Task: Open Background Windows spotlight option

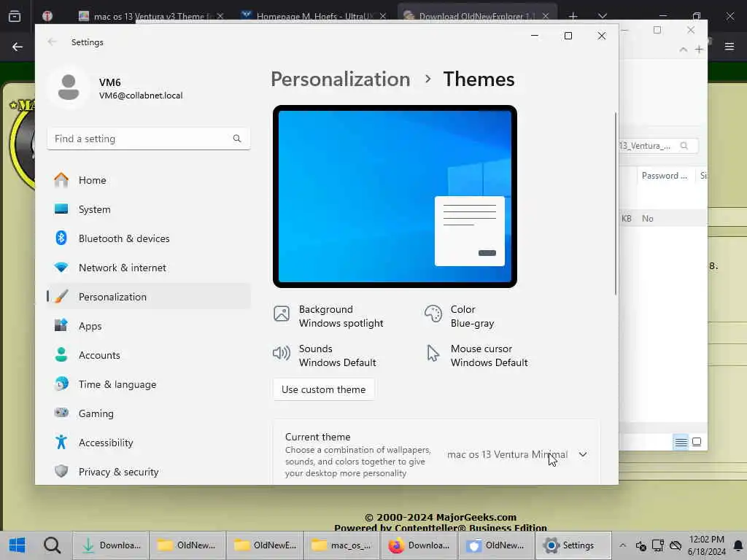Action: [329, 316]
